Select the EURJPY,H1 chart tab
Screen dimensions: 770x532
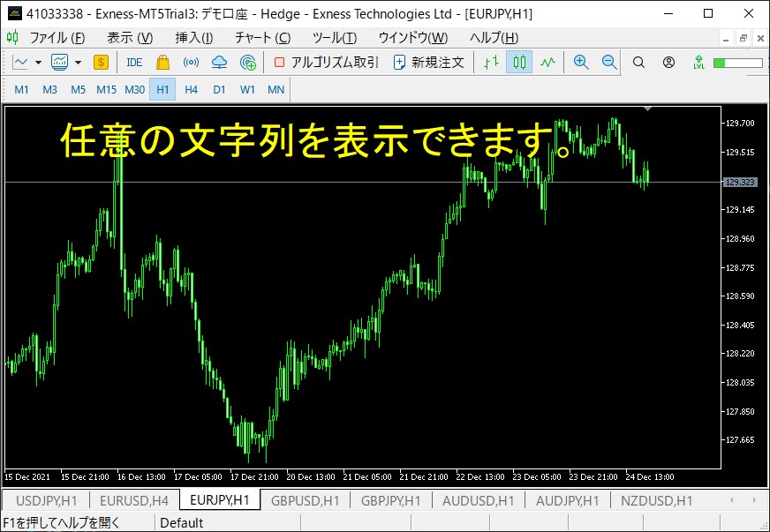(x=220, y=499)
